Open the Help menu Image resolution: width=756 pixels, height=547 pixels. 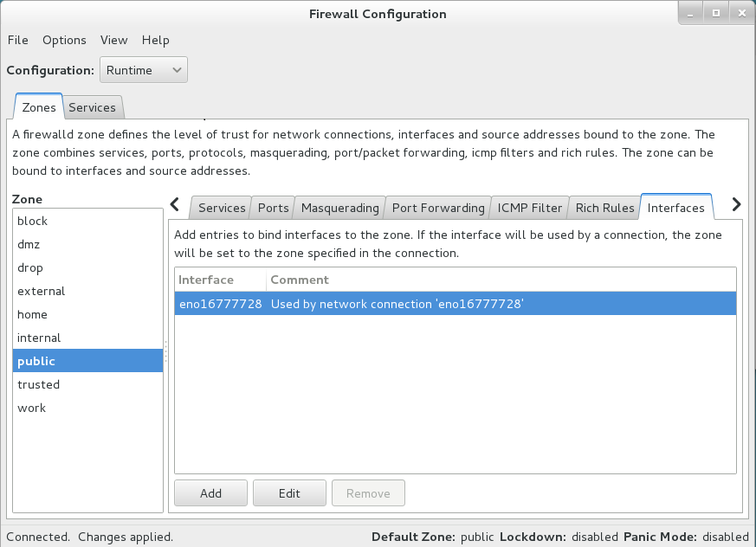point(156,40)
